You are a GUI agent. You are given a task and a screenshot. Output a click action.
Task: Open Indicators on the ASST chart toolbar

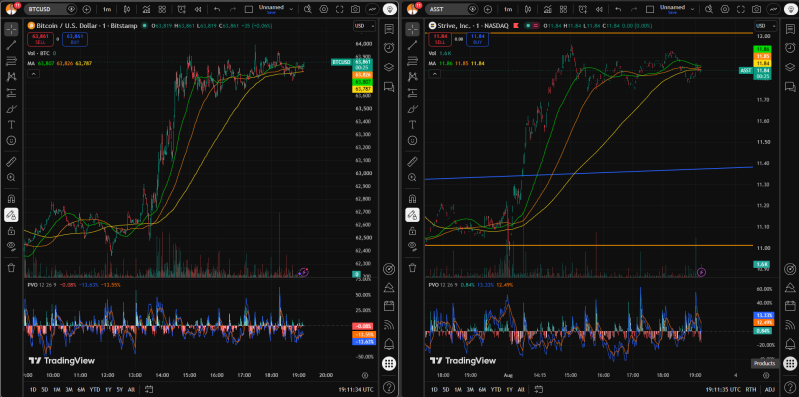(548, 9)
